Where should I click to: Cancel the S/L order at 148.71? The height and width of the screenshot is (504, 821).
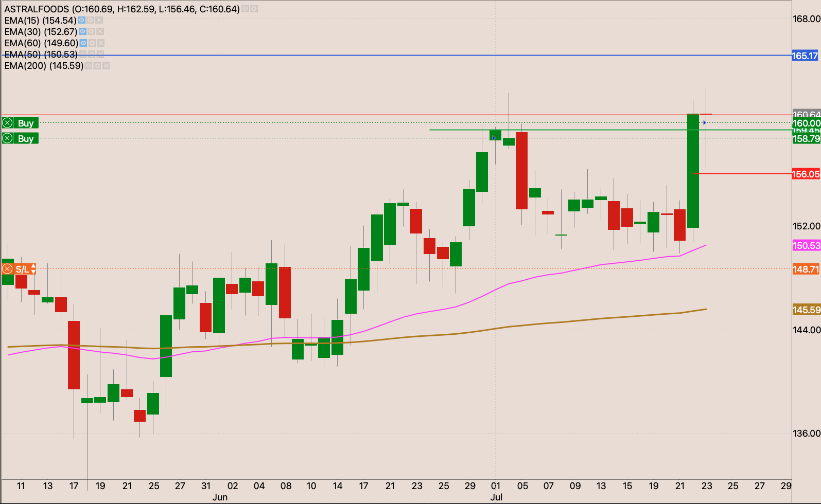pyautogui.click(x=7, y=269)
